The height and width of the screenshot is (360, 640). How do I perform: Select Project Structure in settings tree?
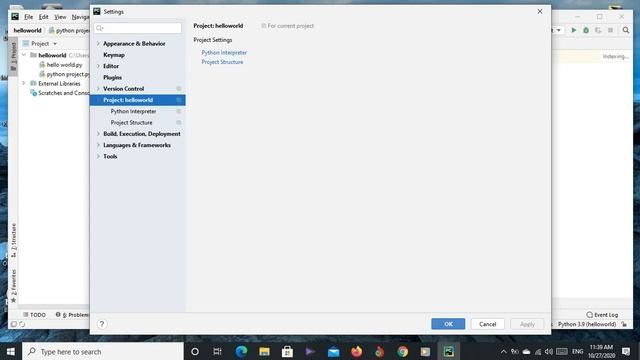[x=131, y=122]
